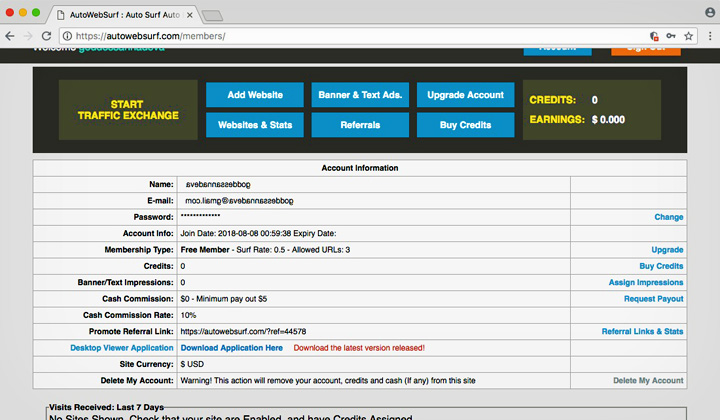
Task: Open the browser three-dot menu
Action: point(710,36)
